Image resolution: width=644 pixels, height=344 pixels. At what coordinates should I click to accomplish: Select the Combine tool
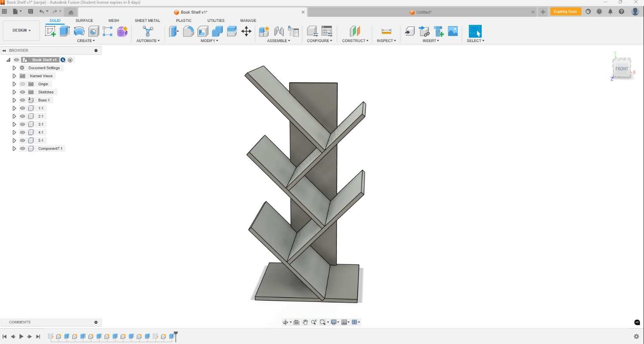217,31
